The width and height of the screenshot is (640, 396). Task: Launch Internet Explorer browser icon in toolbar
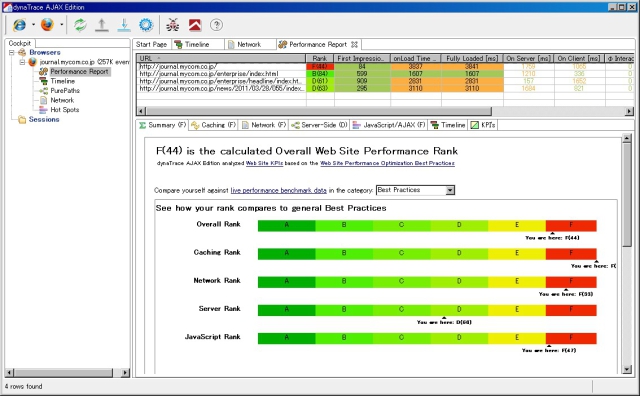tap(19, 25)
